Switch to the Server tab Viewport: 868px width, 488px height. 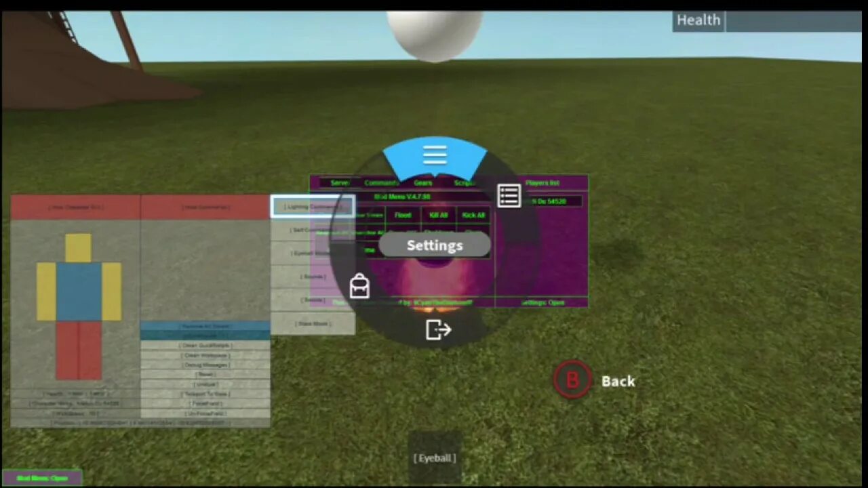pyautogui.click(x=340, y=183)
